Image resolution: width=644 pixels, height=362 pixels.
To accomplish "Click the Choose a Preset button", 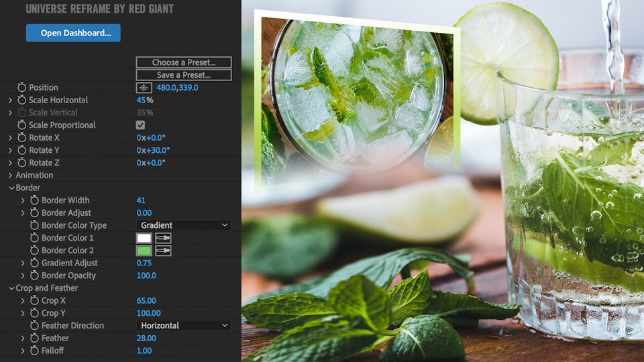I will pyautogui.click(x=184, y=62).
